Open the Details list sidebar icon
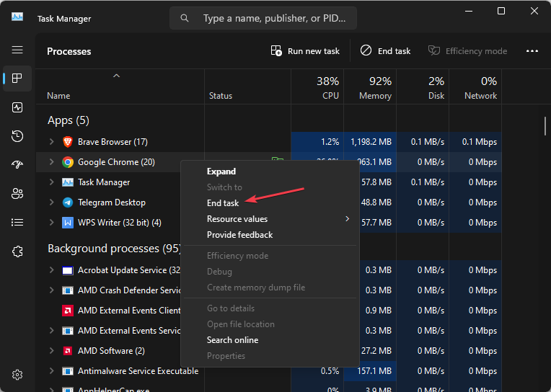 [x=17, y=223]
